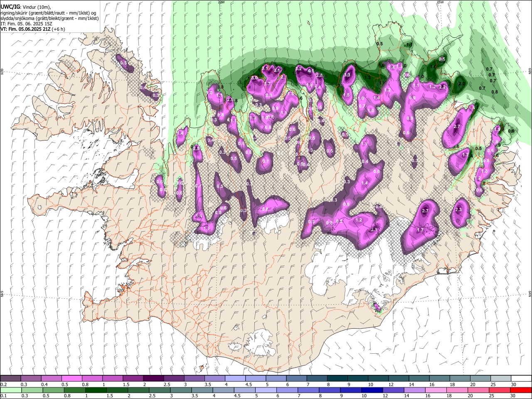
Task: Click the '20W' longitude label
Action: (x=221, y=2)
